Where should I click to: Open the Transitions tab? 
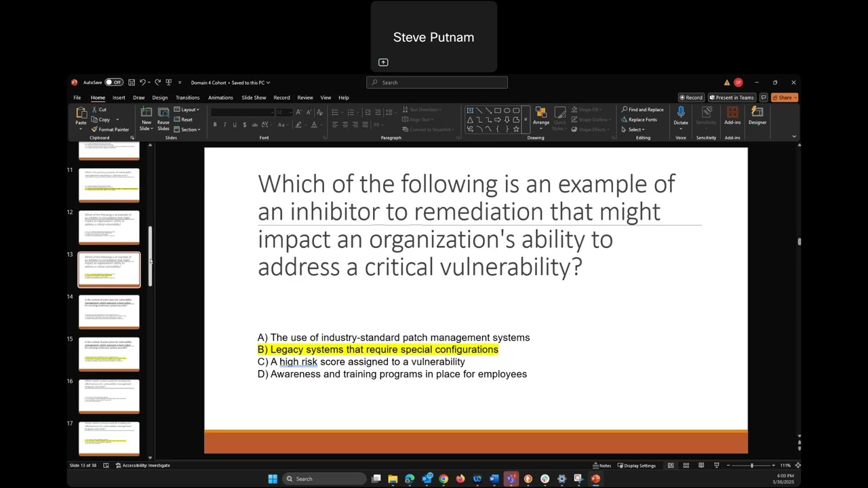click(187, 98)
